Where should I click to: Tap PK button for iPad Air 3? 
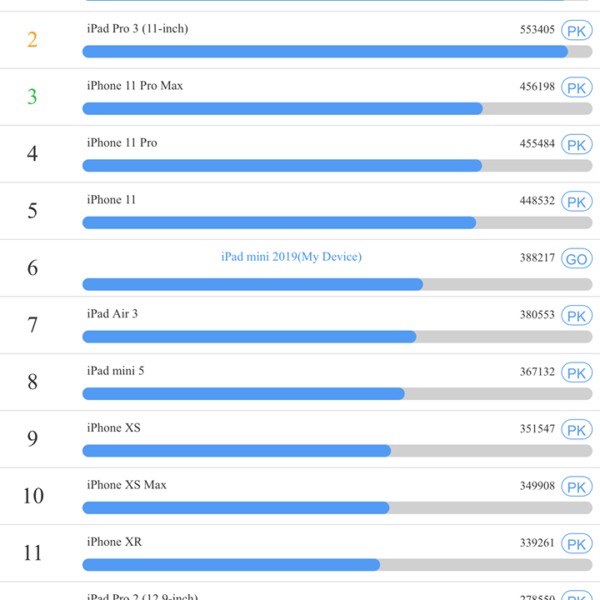[577, 316]
